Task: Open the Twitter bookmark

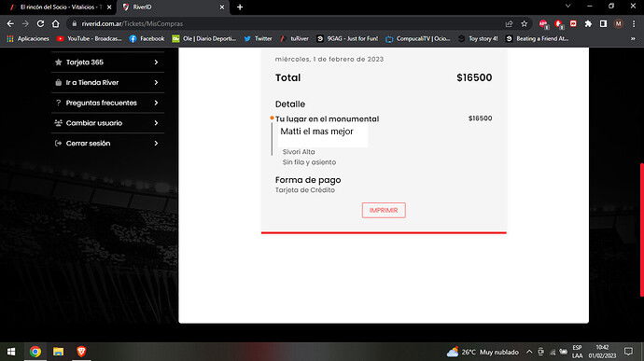Action: tap(258, 38)
